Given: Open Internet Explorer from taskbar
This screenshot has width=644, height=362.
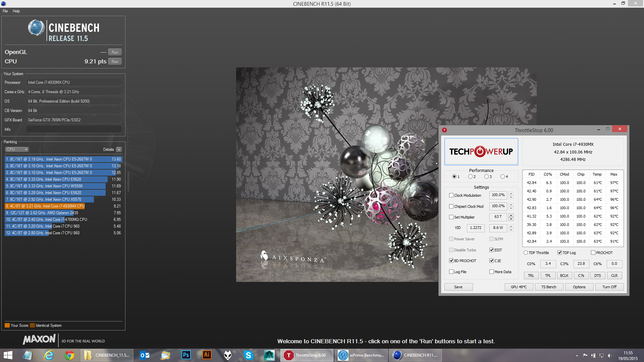Looking at the screenshot, I should coord(49,355).
